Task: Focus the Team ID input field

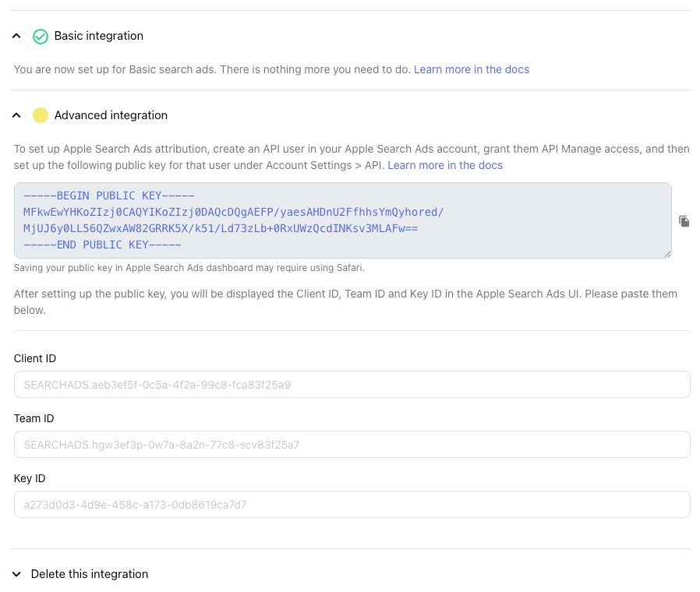Action: click(352, 444)
